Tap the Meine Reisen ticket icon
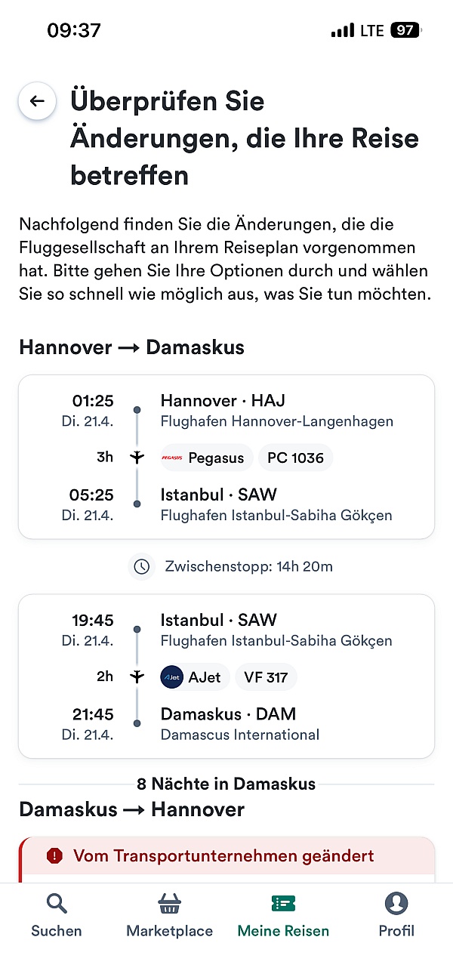The image size is (453, 980). (283, 903)
